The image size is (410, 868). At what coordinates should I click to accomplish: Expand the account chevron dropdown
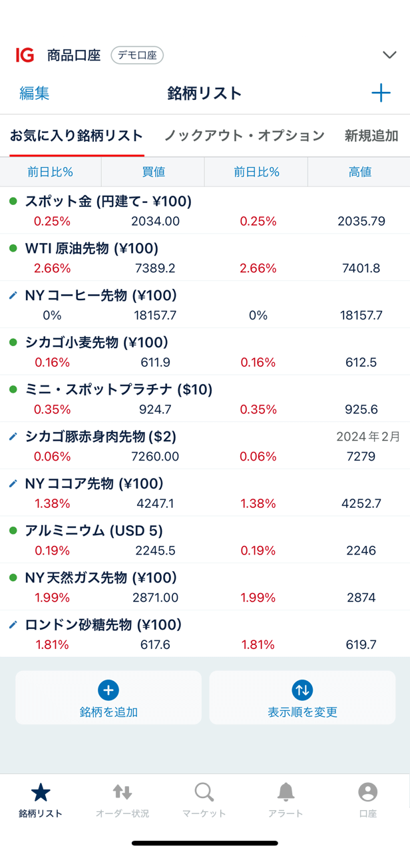pyautogui.click(x=389, y=55)
